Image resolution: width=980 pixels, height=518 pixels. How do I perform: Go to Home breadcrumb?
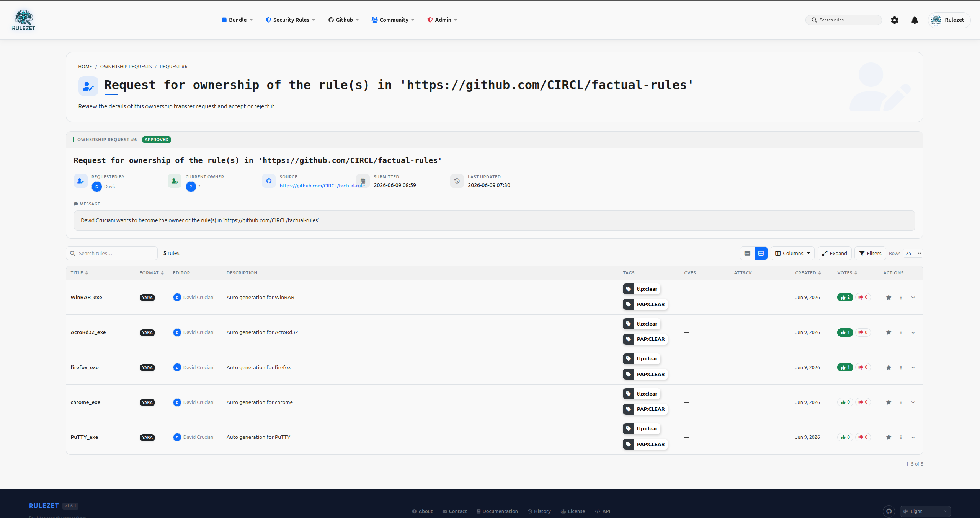click(85, 67)
